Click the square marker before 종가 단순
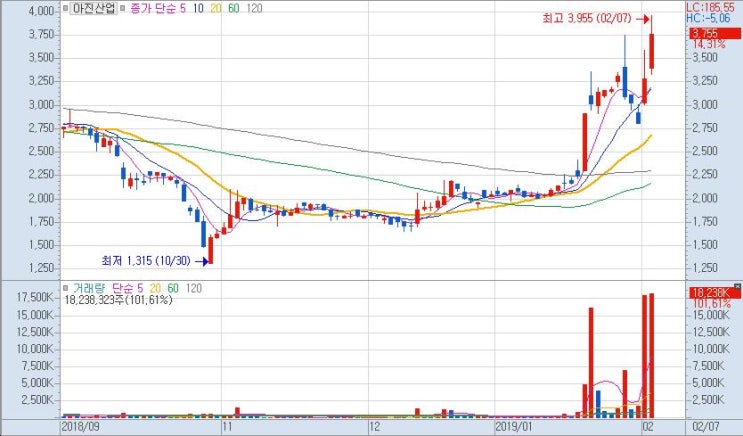Viewport: 743px width, 436px height. point(124,9)
